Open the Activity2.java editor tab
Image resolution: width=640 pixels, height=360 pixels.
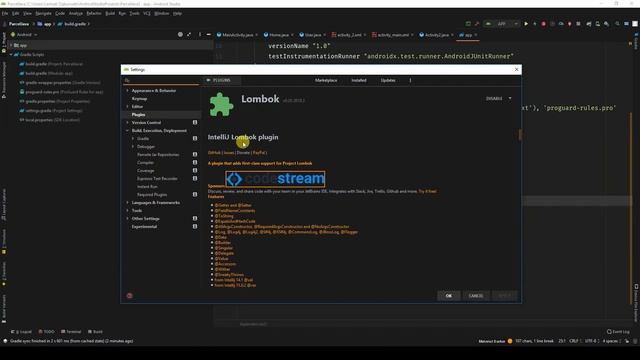coord(436,35)
